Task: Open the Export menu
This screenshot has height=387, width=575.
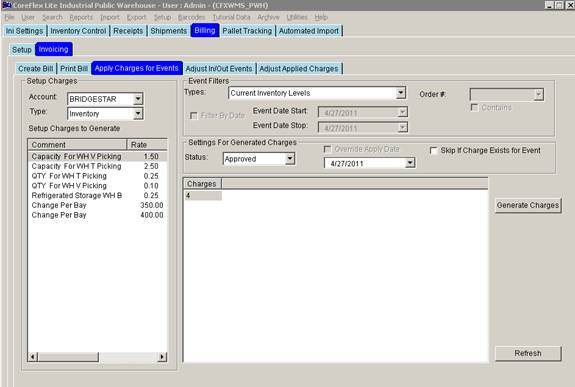Action: pos(136,17)
